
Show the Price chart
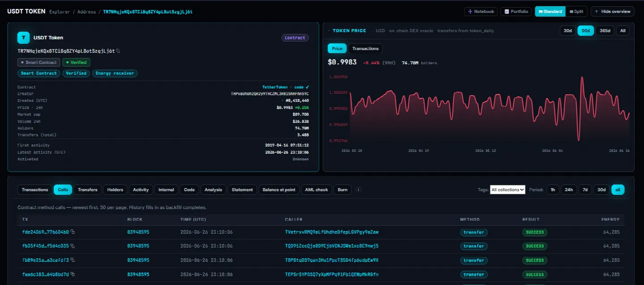[337, 49]
